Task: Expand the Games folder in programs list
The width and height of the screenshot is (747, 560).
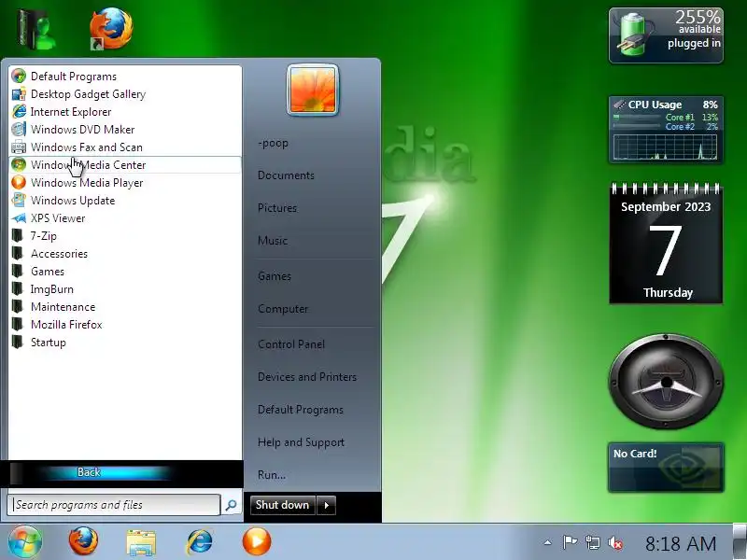Action: point(125,271)
